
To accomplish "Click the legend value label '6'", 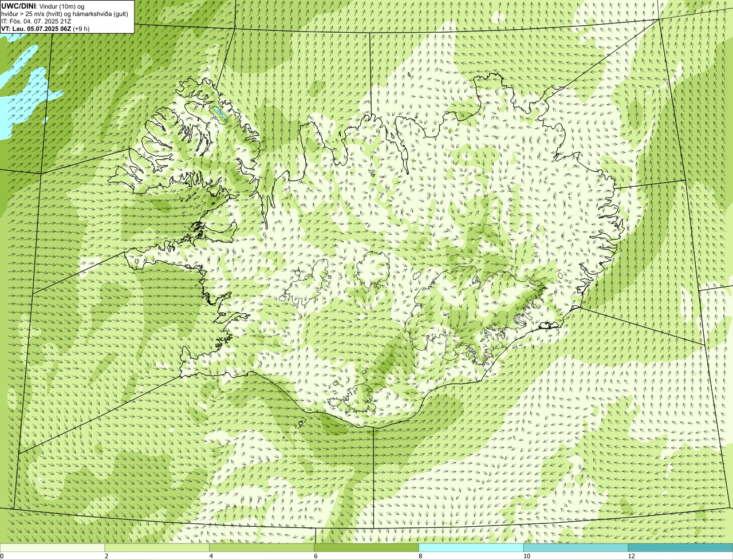I will point(316,556).
